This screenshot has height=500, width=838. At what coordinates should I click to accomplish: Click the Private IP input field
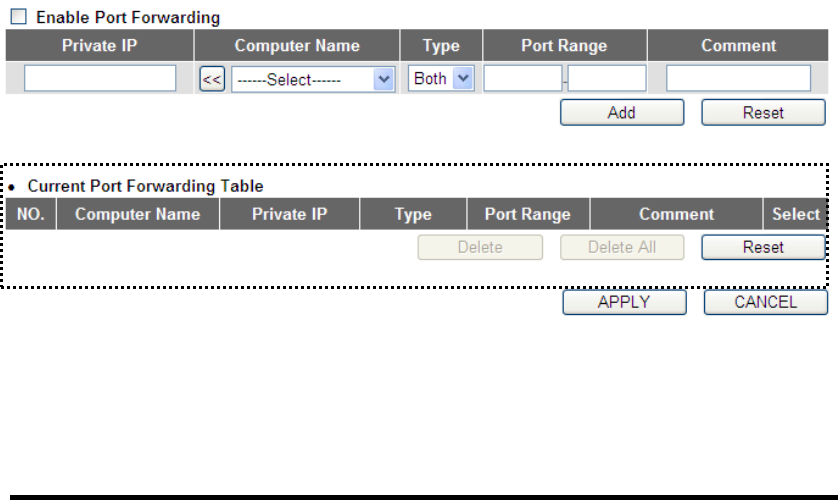(x=100, y=79)
